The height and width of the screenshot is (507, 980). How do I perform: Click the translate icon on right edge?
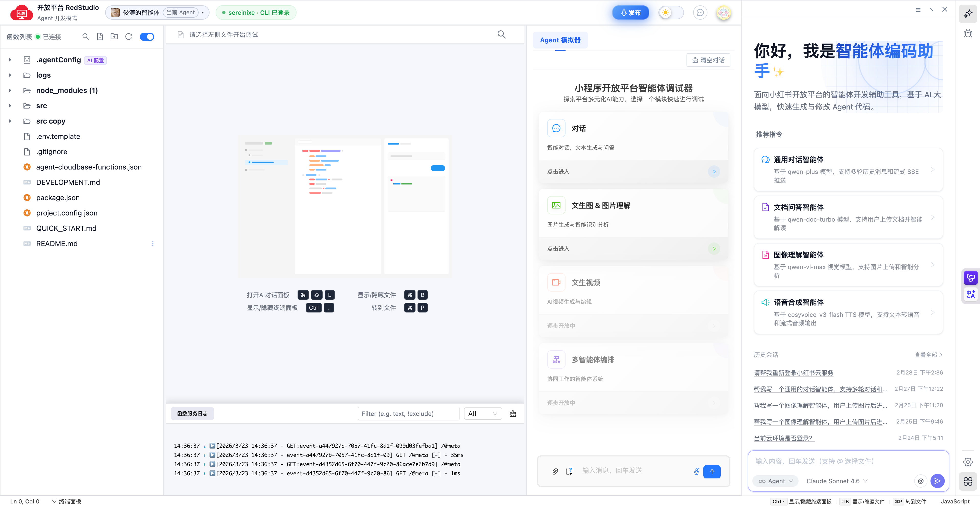pos(971,294)
